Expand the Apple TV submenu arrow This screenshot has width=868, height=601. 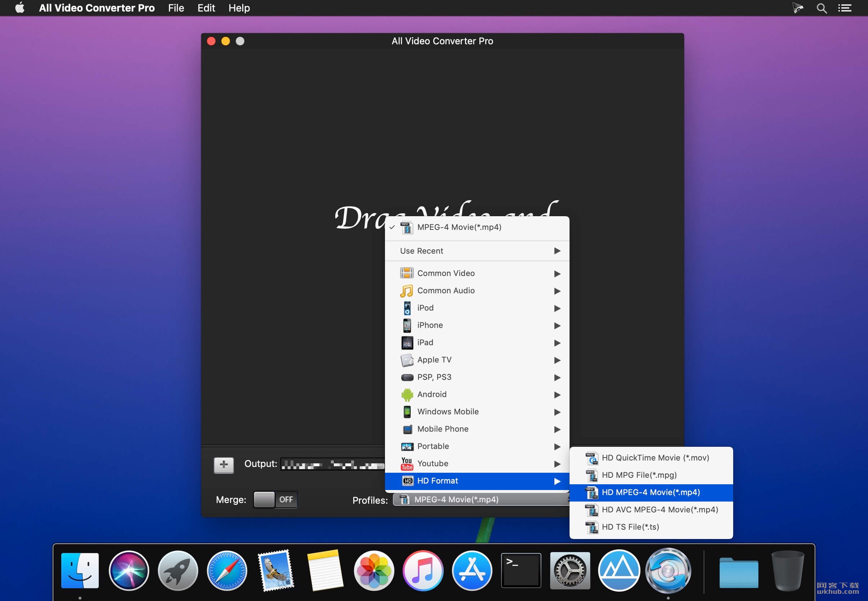click(557, 360)
